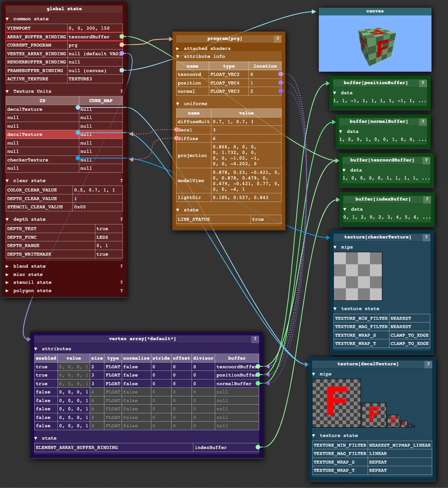This screenshot has height=488, width=448.
Task: Select the canvas panel title bar
Action: [x=374, y=10]
